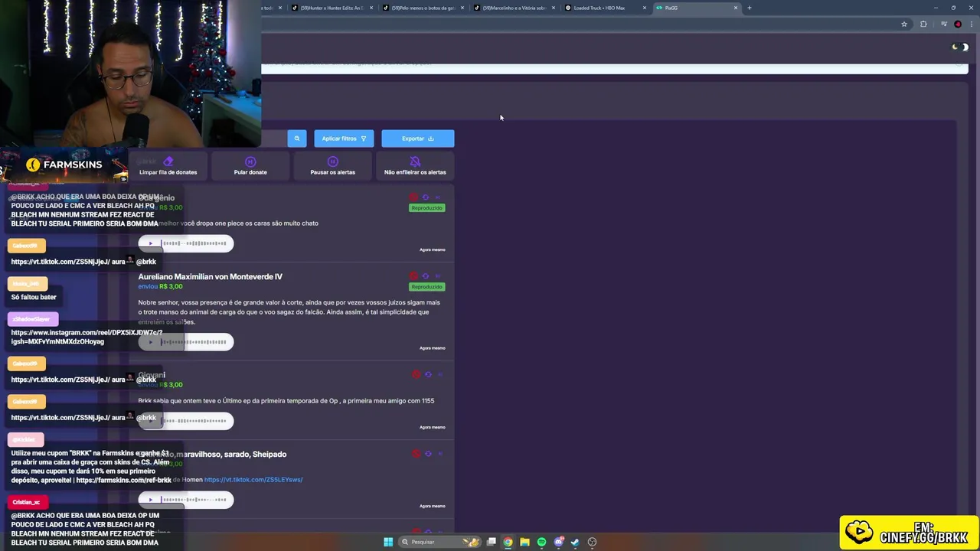Open Task View on taskbar
Screen dimensions: 980x551
[x=492, y=542]
